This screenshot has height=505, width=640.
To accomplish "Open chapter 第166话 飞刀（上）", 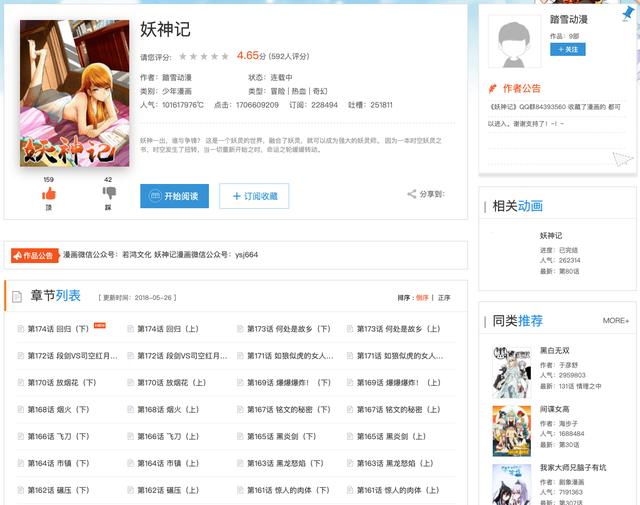I will (168, 436).
